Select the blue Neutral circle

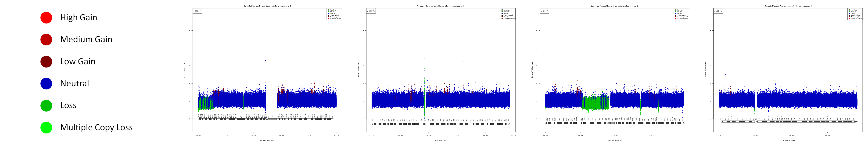coord(46,83)
